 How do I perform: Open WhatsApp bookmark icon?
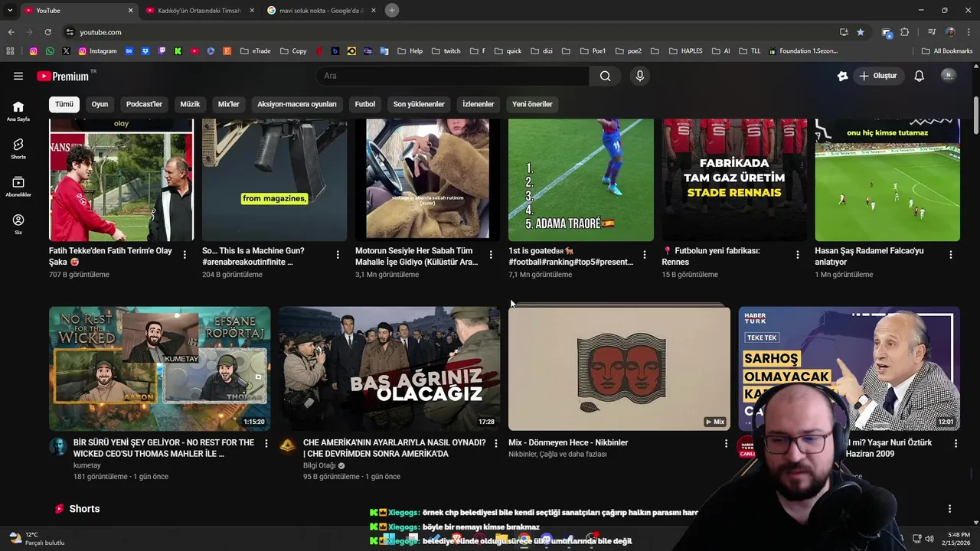tap(50, 51)
